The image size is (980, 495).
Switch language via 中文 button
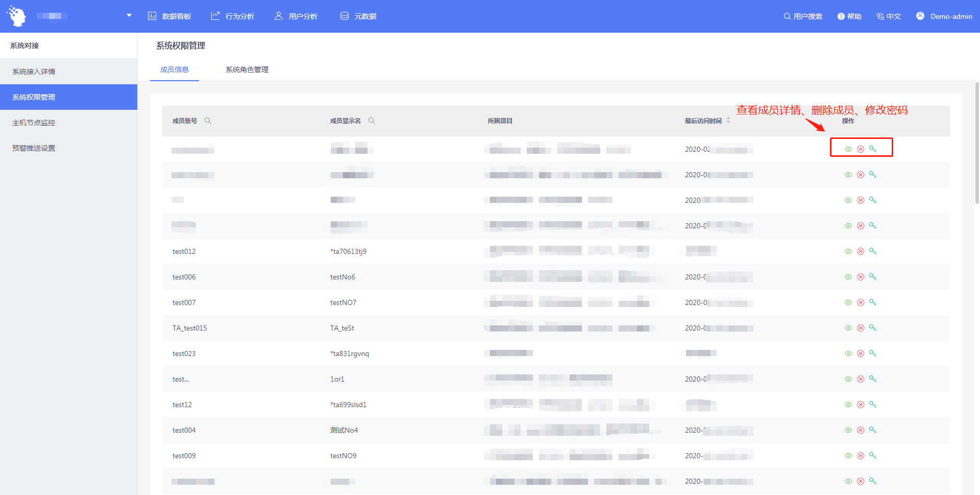pos(889,16)
